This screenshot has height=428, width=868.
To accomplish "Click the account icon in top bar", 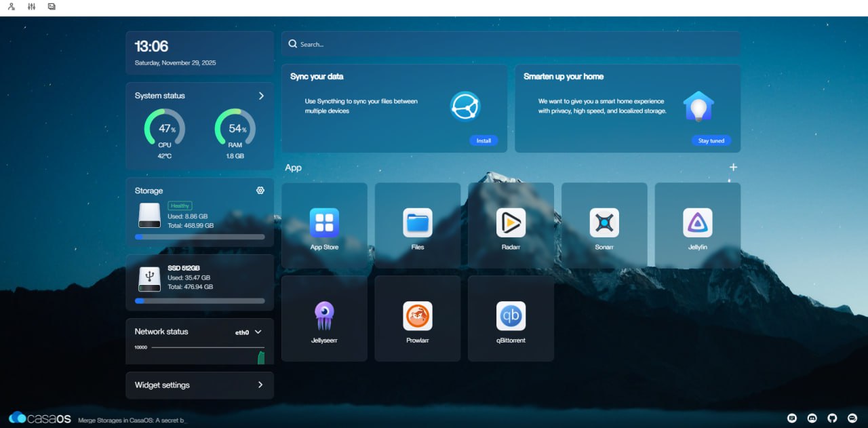I will 12,7.
